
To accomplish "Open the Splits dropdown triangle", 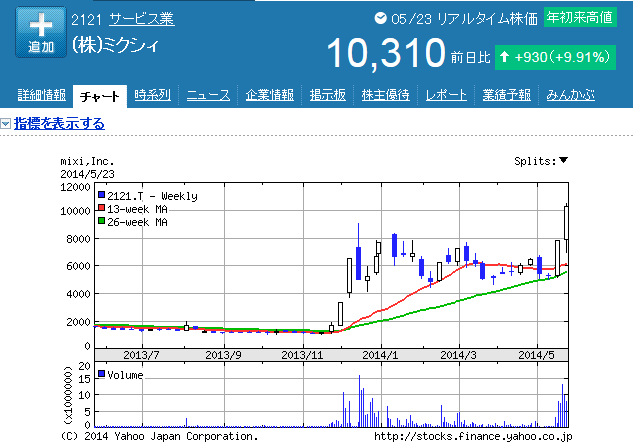I will 564,160.
